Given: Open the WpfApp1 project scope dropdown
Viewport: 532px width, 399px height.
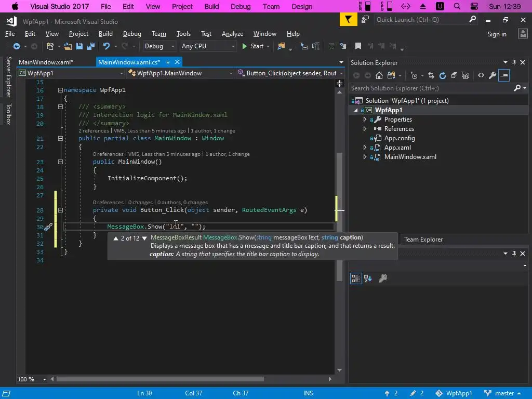Looking at the screenshot, I should (71, 73).
